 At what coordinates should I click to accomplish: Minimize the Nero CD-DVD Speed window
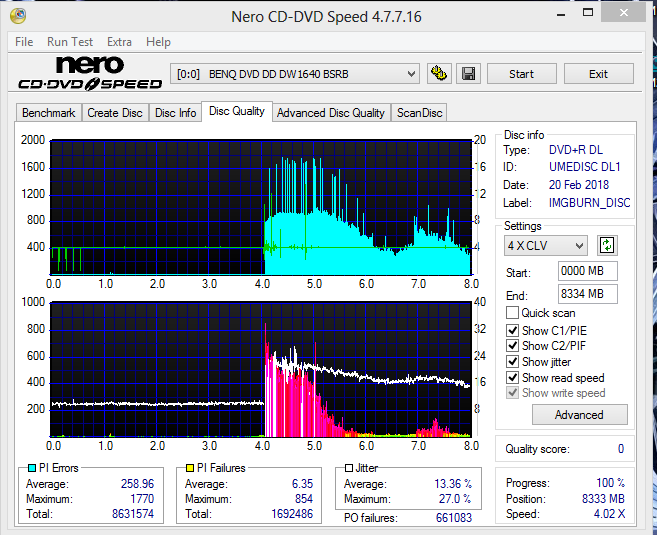coord(561,14)
